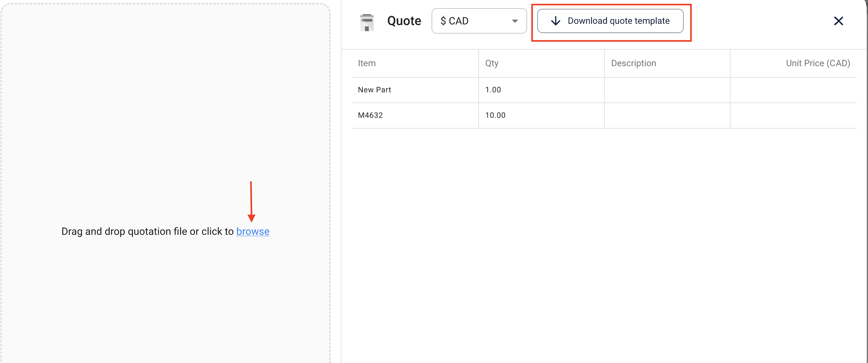
Task: Click Description cell for M4632
Action: 667,115
